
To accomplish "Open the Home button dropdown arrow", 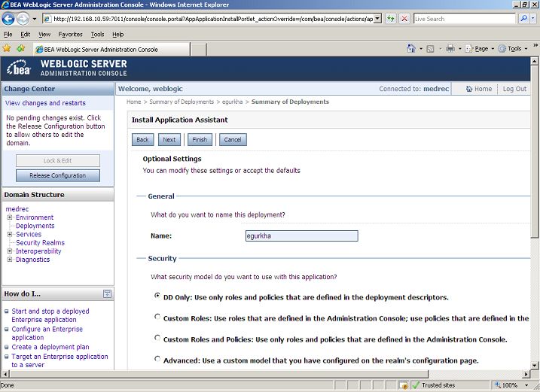I will 421,49.
